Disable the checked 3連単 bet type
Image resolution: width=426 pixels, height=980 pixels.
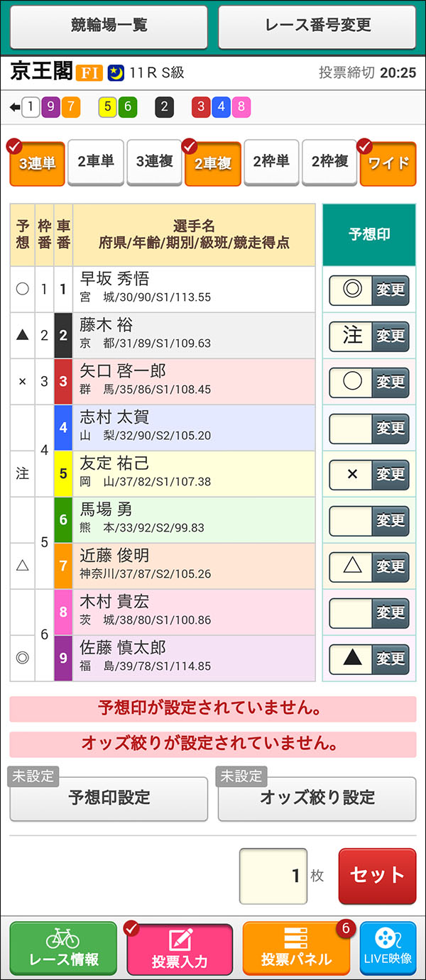(36, 162)
